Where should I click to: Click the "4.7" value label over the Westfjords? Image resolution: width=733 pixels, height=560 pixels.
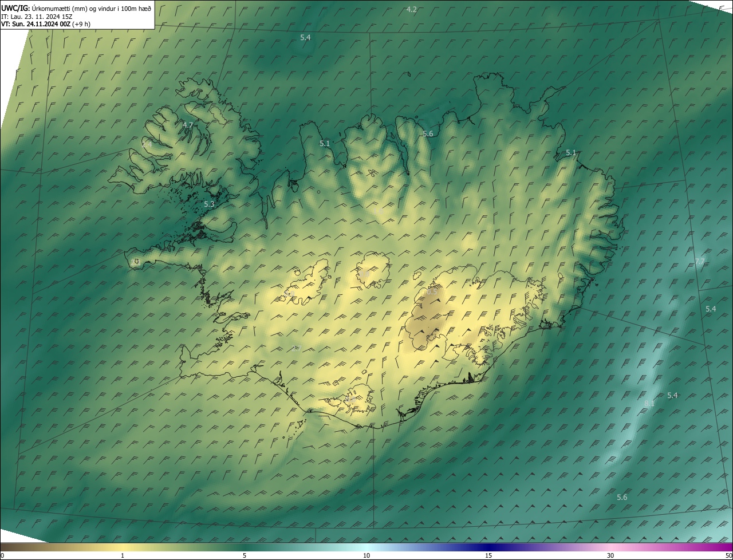pos(188,125)
